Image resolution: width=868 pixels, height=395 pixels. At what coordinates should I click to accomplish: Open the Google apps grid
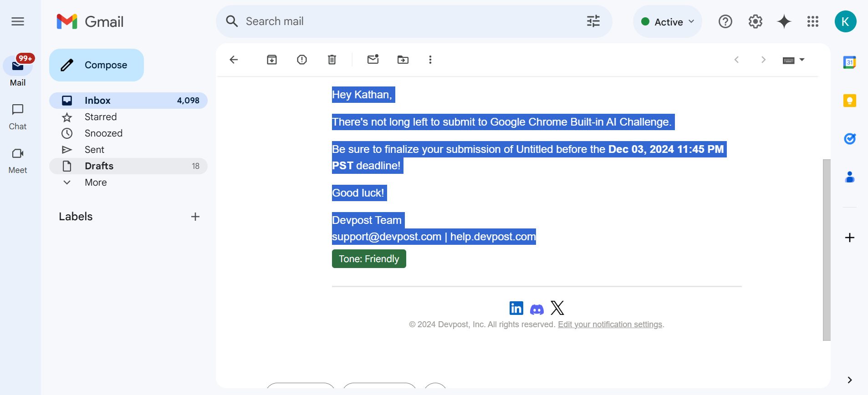click(813, 21)
